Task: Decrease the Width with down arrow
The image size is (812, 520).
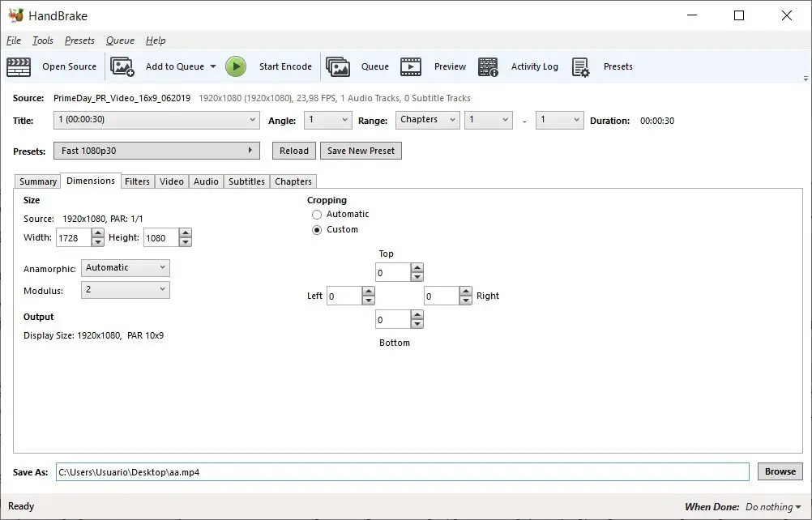Action: click(x=97, y=242)
